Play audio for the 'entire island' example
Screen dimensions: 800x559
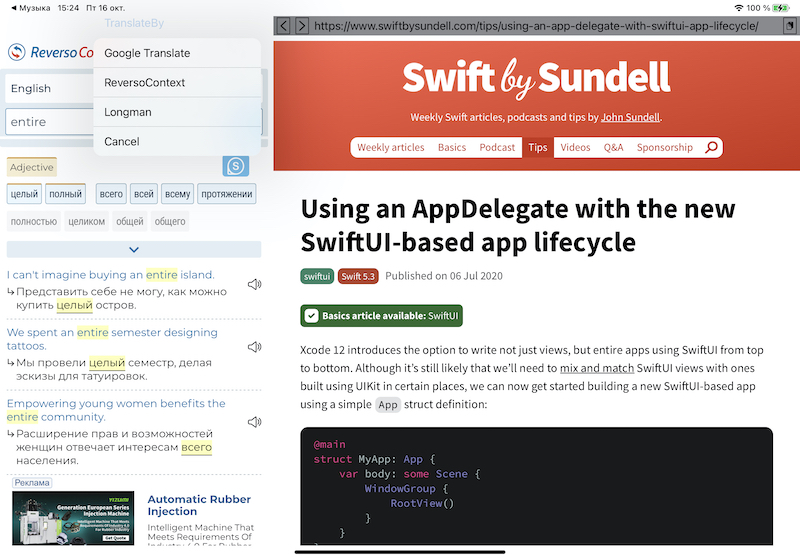click(254, 284)
